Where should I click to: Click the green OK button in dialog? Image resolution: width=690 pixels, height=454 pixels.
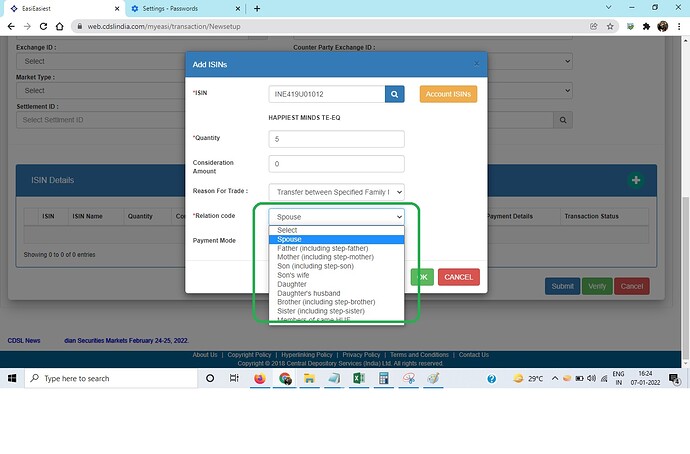click(x=422, y=277)
